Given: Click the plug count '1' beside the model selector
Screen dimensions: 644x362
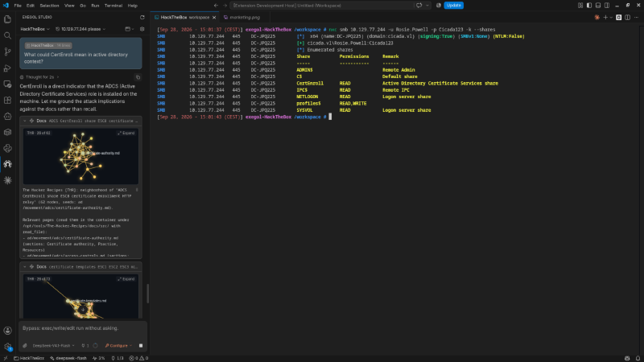Looking at the screenshot, I should pos(85,346).
